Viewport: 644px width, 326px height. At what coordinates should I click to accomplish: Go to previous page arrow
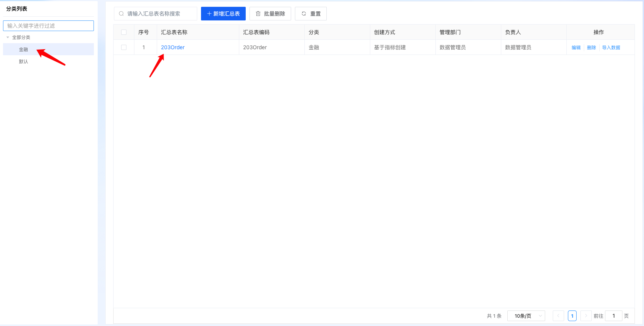click(x=558, y=316)
